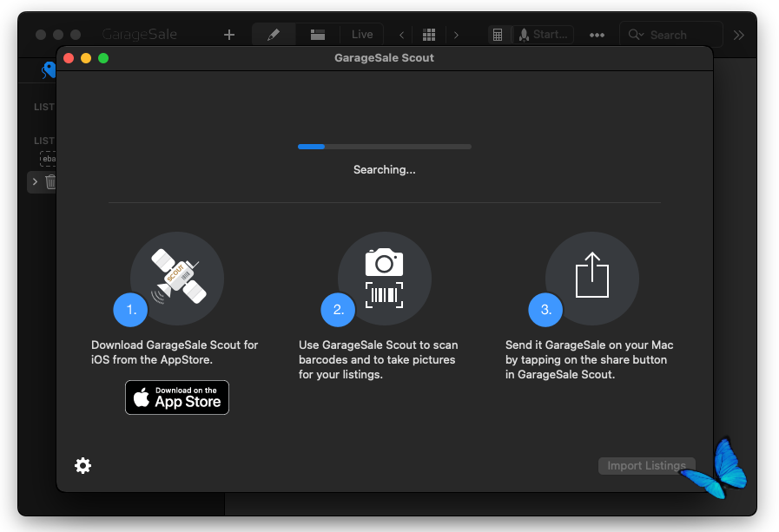Open the search magnifier dropdown
This screenshot has height=532, width=779.
click(636, 35)
